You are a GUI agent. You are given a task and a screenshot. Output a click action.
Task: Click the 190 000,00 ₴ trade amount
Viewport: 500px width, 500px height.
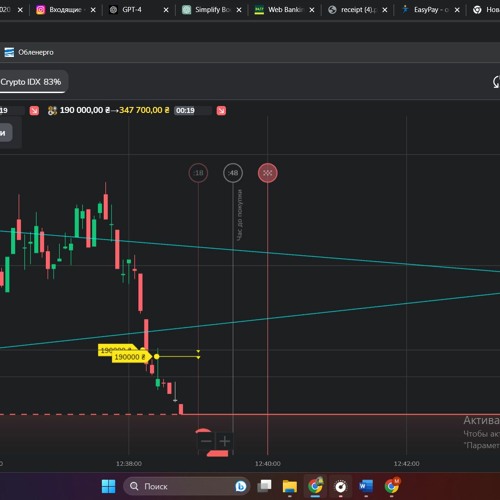pos(85,110)
